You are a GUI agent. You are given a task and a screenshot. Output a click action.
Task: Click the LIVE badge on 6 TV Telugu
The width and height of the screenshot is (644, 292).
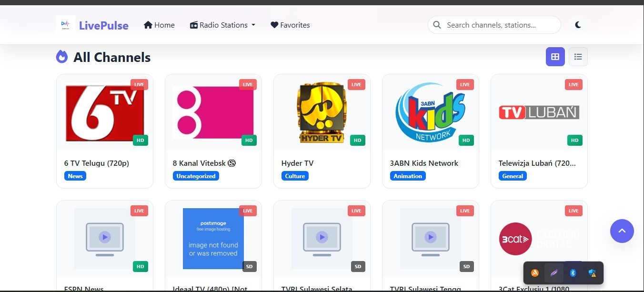pyautogui.click(x=139, y=84)
